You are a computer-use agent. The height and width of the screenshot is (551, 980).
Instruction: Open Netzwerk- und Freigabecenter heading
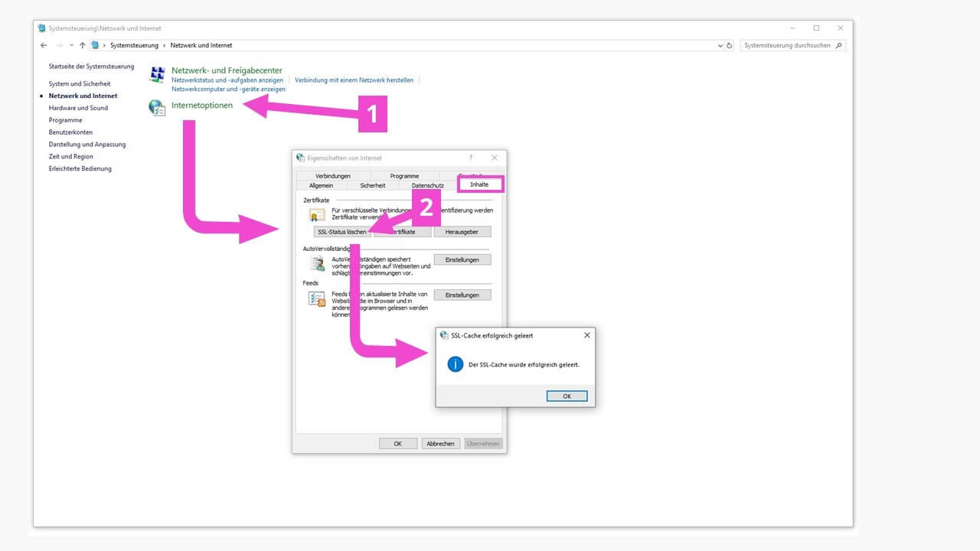pos(227,70)
